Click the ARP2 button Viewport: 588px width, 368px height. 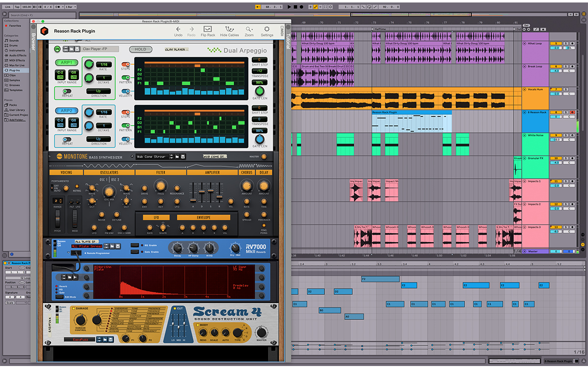pyautogui.click(x=67, y=111)
